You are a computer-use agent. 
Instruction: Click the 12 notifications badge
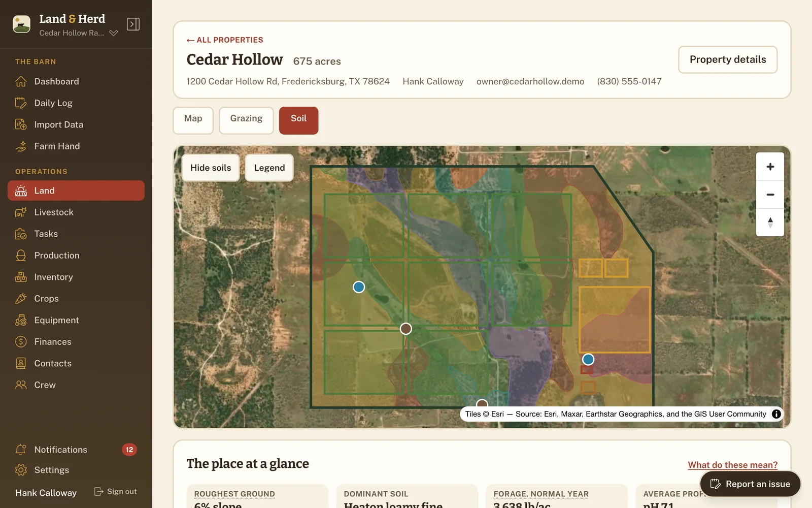click(129, 450)
